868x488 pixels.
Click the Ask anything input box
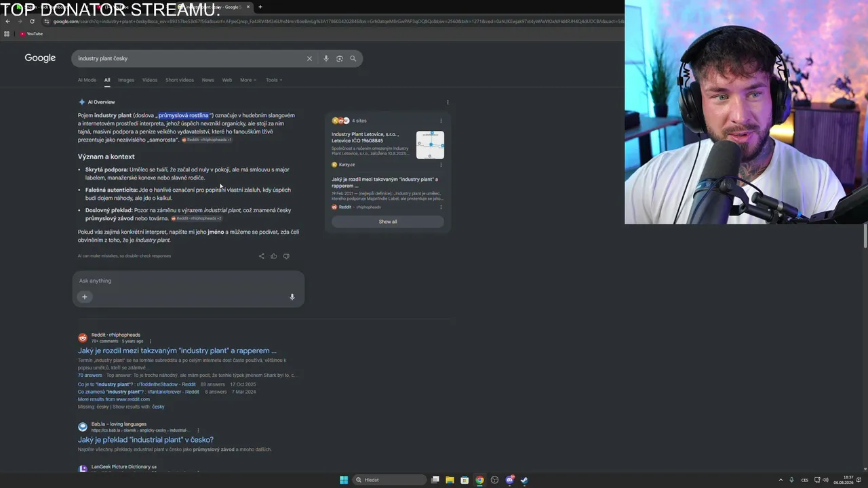click(189, 281)
